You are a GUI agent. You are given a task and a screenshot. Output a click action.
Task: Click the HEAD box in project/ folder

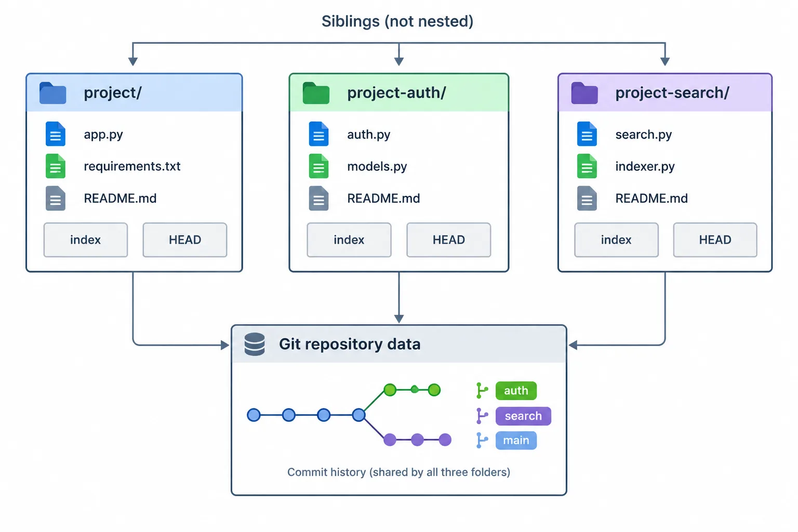(x=185, y=240)
